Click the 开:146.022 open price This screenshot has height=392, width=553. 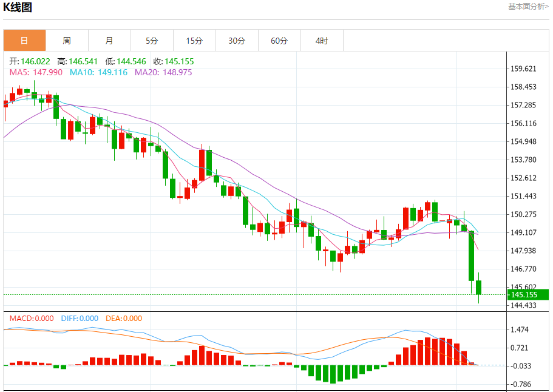click(30, 61)
